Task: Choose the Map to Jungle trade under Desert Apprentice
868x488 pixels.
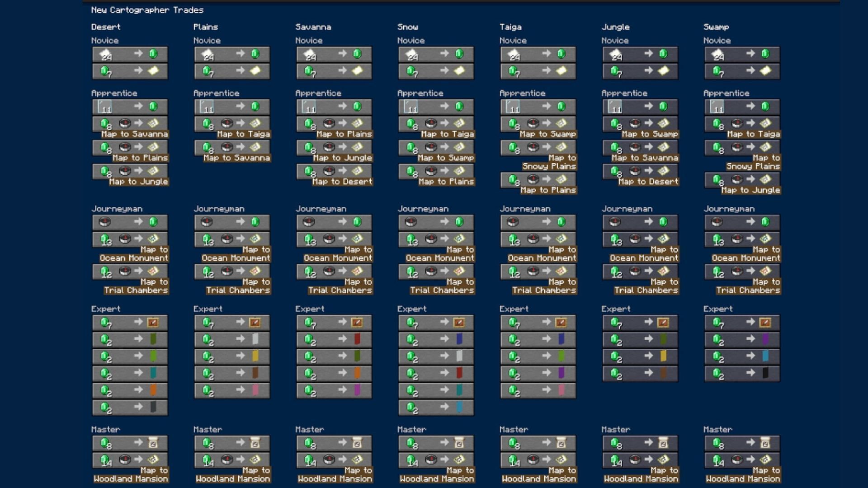Action: pyautogui.click(x=130, y=171)
